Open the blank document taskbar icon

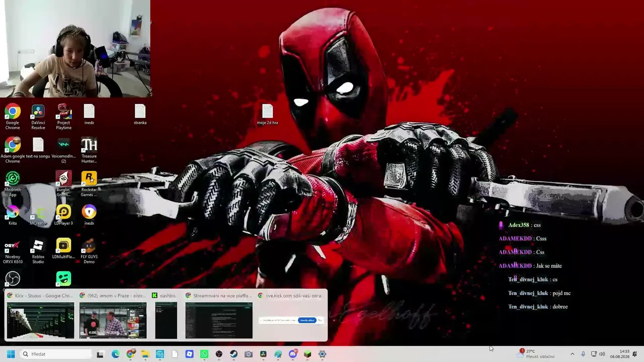[x=175, y=354]
